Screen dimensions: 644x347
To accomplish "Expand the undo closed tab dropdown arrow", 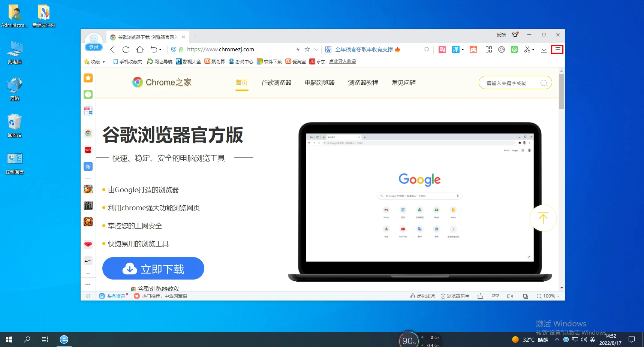I will (160, 50).
